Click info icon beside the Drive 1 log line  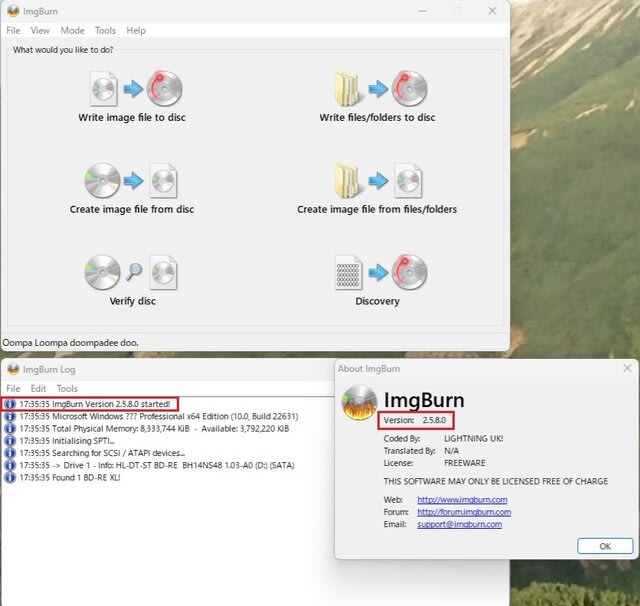[x=10, y=465]
